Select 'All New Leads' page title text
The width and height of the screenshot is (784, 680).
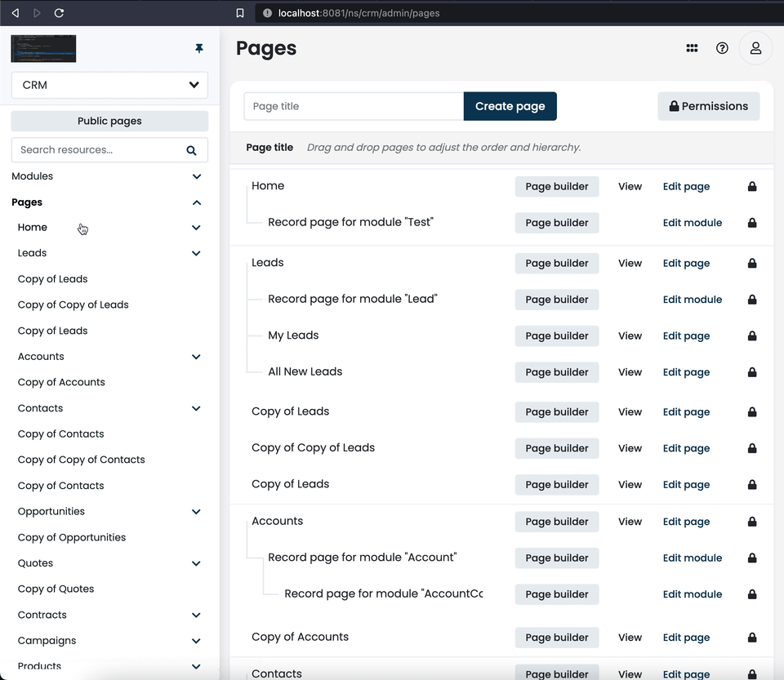305,371
